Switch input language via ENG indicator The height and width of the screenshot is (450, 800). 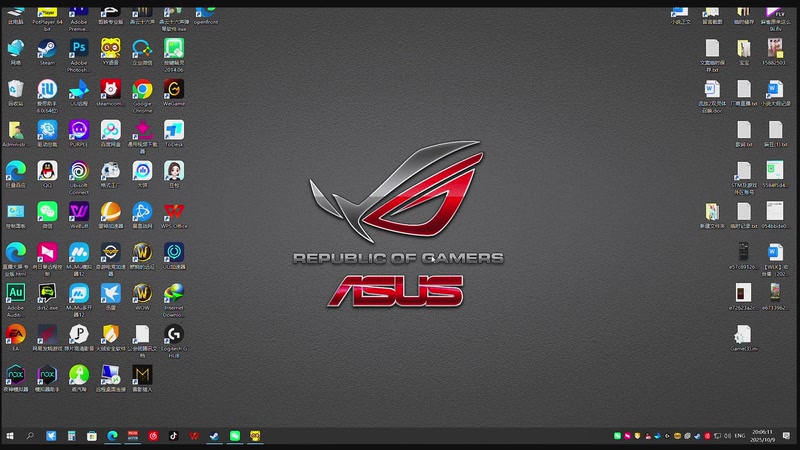(x=740, y=436)
